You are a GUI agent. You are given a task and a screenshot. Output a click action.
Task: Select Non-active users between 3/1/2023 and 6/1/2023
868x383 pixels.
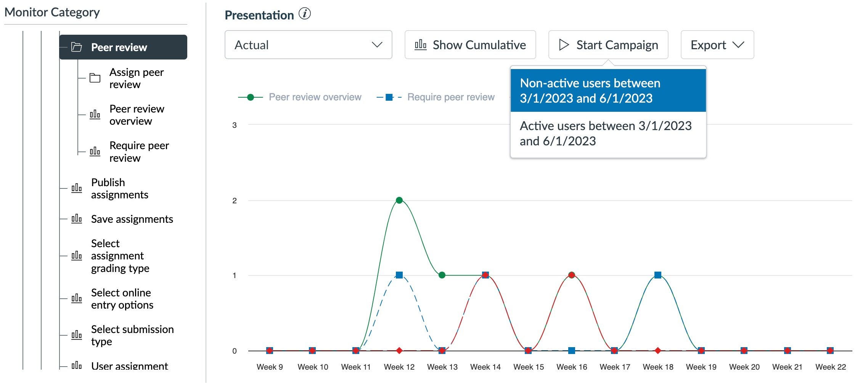609,91
